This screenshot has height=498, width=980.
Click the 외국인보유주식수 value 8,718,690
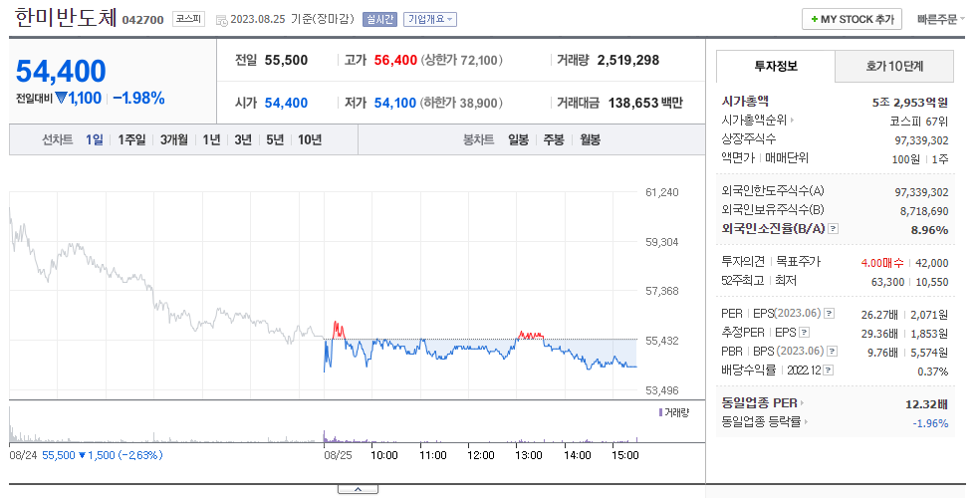tap(924, 211)
